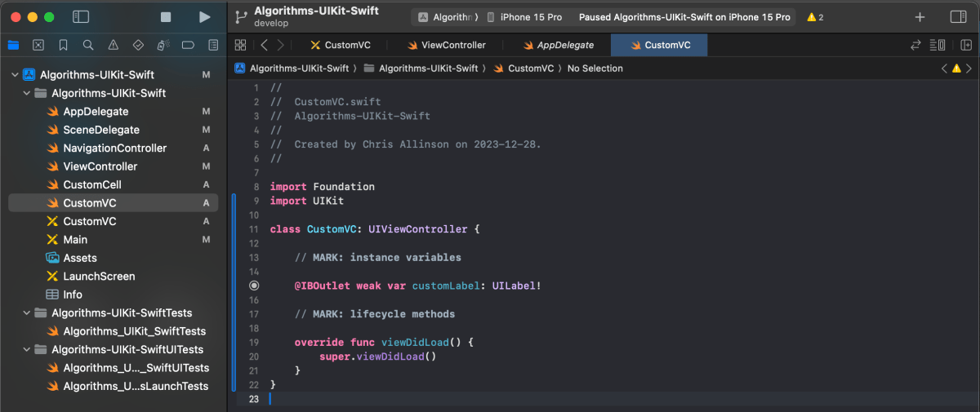
Task: Jump to the previous issue arrow
Action: [945, 69]
